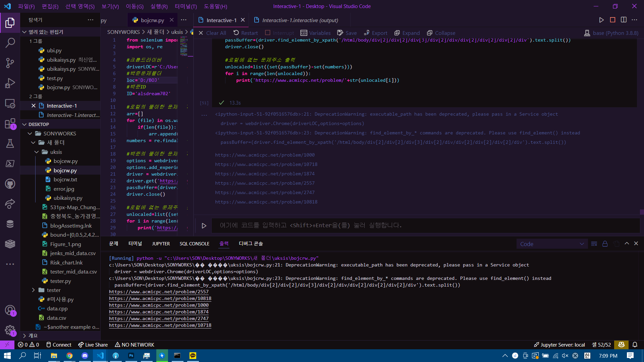Execute the code input cell
The width and height of the screenshot is (644, 362).
tap(204, 226)
